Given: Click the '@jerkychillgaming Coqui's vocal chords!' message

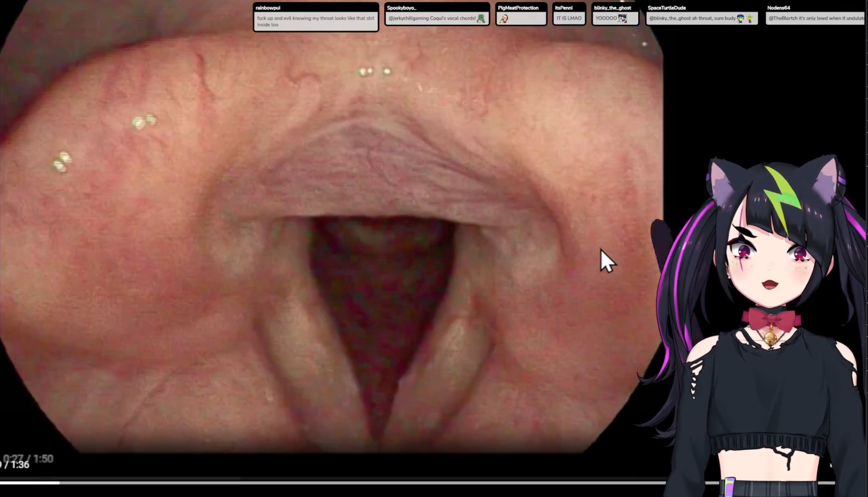Looking at the screenshot, I should (432, 18).
